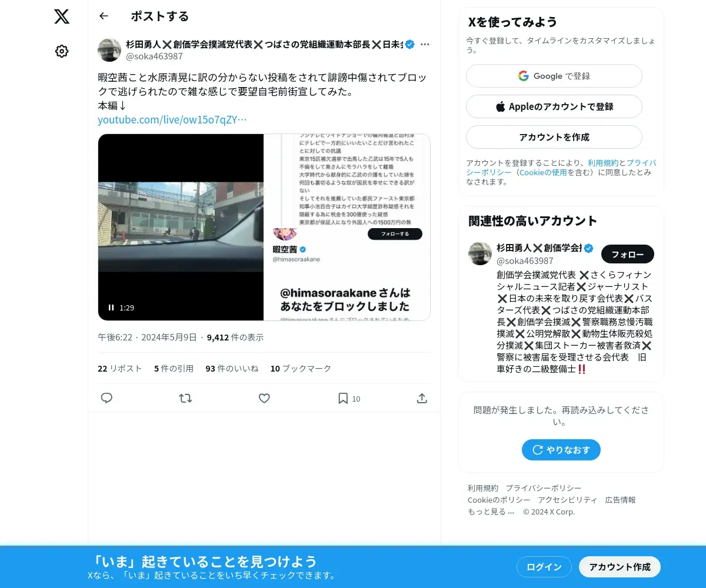
Task: Open the settings gear in sidebar
Action: coord(62,51)
